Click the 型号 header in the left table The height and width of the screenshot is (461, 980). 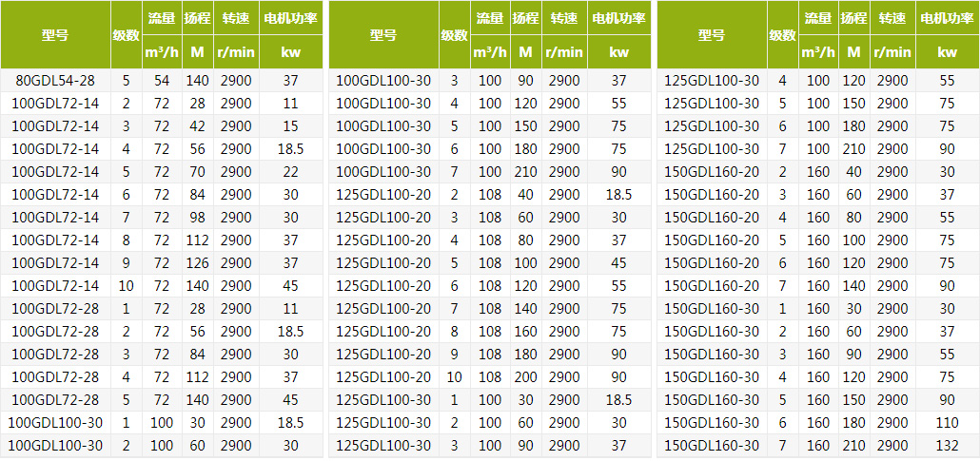[x=55, y=35]
